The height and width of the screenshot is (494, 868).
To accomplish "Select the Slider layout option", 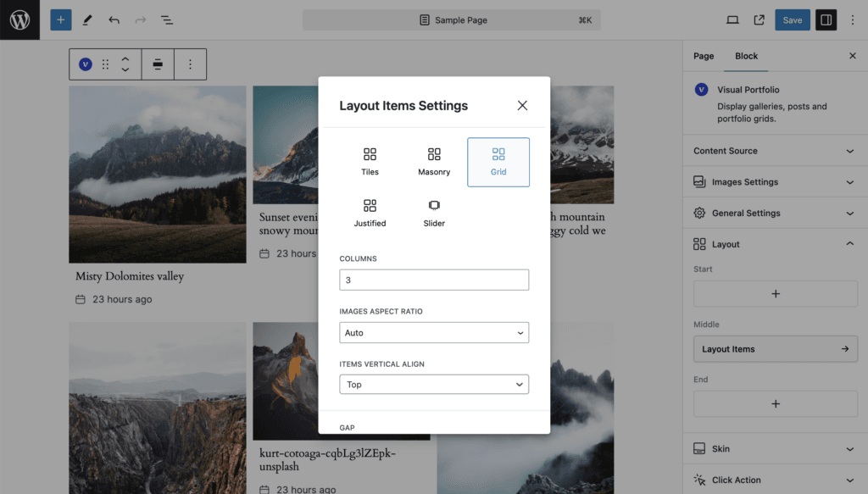I will coord(434,214).
